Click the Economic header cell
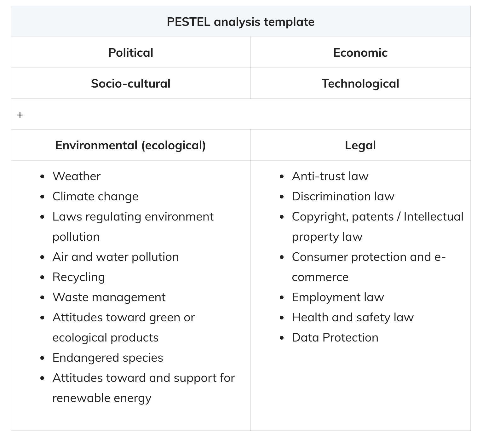The image size is (477, 448). 360,53
